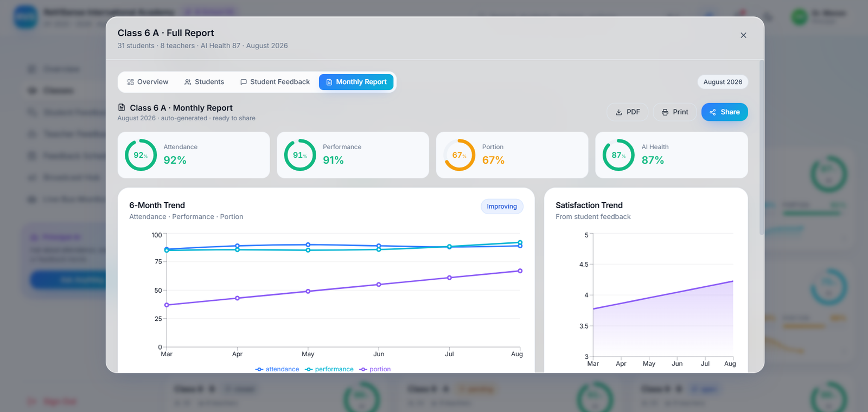
Task: Click the August 2026 month pill
Action: coord(723,82)
